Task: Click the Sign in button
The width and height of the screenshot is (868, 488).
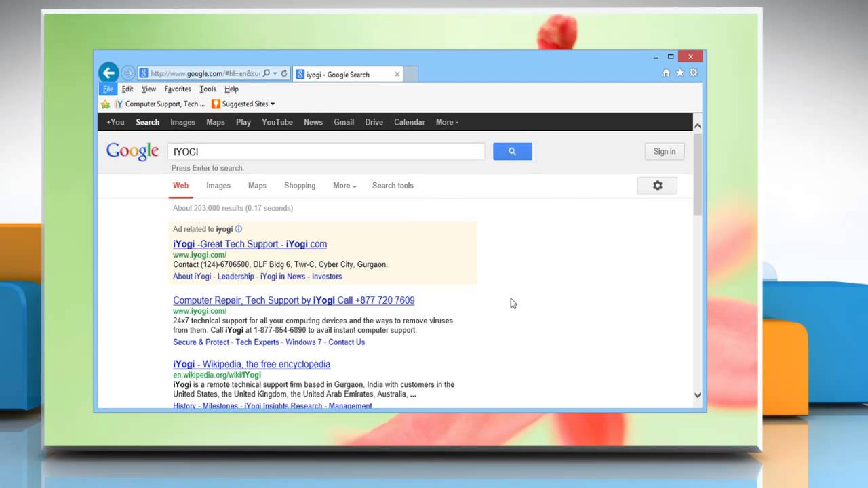Action: 665,152
